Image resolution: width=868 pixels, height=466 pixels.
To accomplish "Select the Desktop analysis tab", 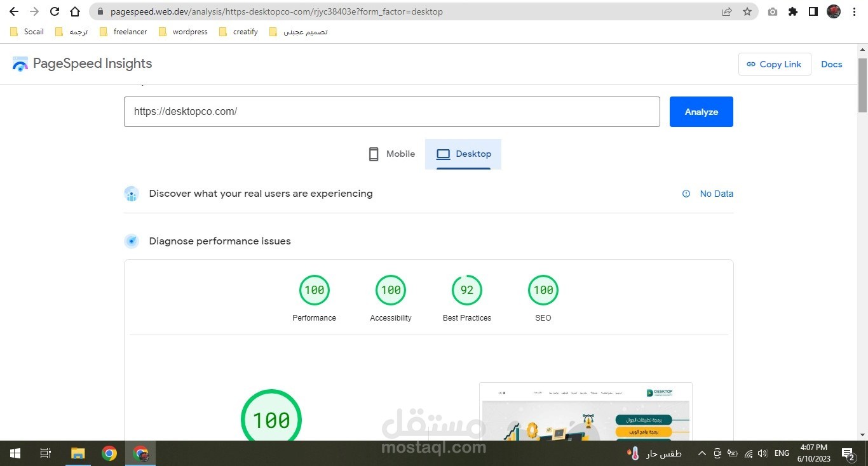I will pos(464,154).
